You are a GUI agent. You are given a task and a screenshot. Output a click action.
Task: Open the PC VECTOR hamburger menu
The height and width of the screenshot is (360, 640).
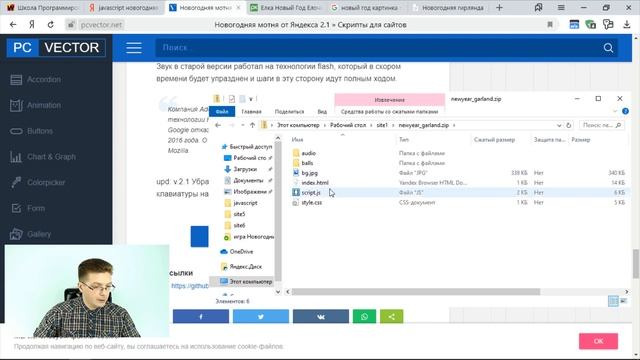click(x=133, y=48)
